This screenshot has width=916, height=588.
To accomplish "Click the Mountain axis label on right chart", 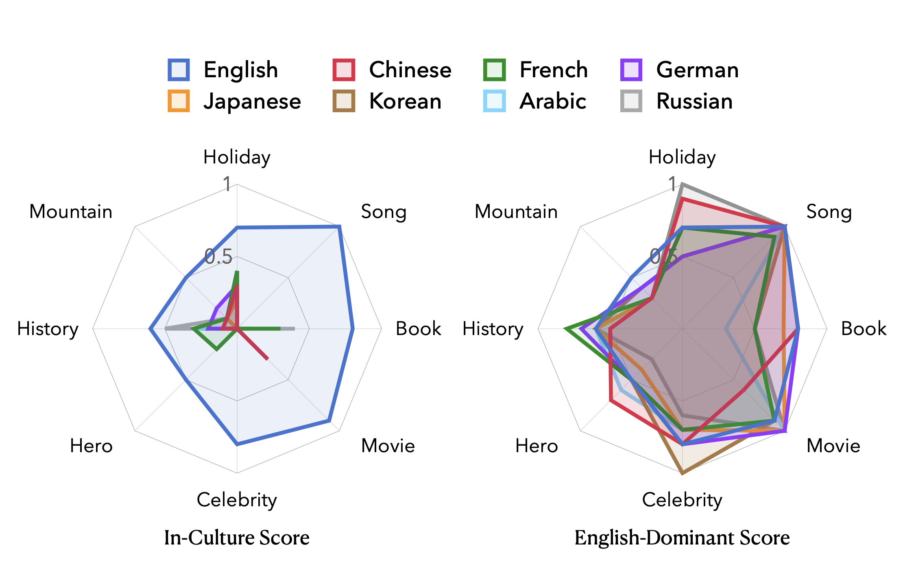I will [516, 211].
